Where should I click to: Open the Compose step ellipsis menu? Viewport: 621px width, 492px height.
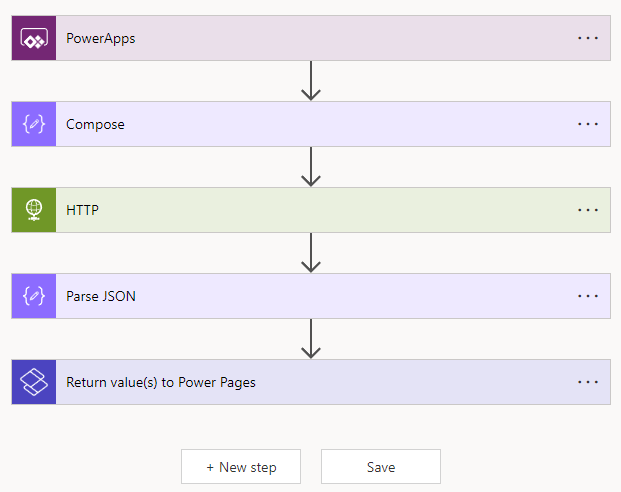coord(588,125)
